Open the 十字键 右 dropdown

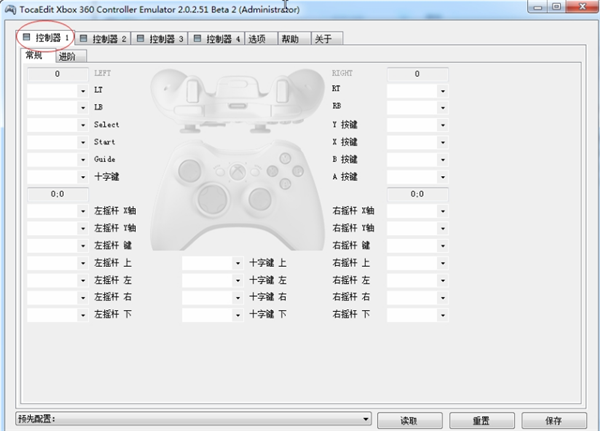(213, 297)
